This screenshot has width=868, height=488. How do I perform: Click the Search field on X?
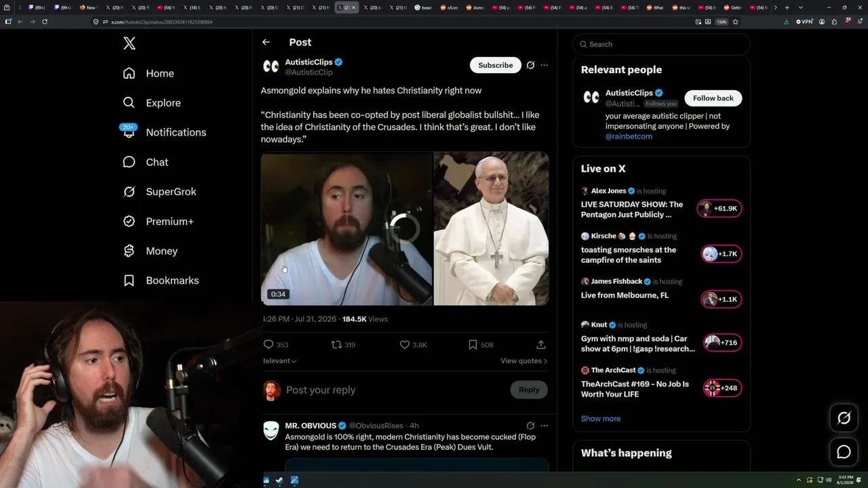coord(662,44)
